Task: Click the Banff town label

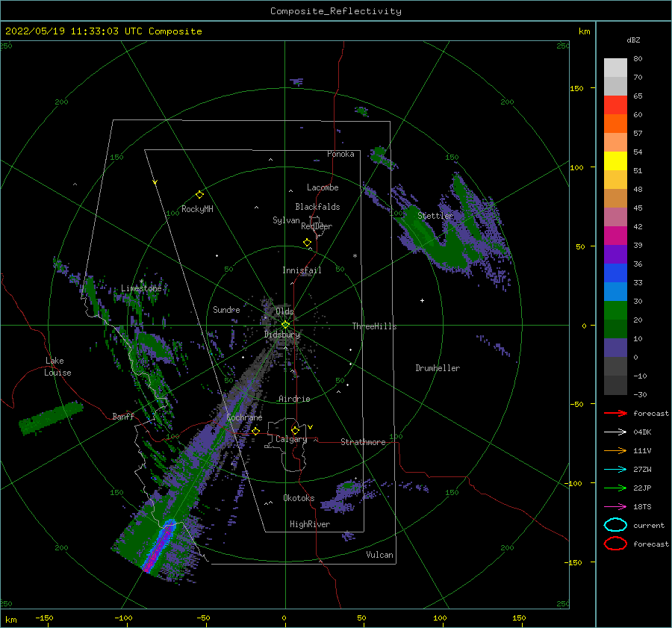Action: (123, 416)
